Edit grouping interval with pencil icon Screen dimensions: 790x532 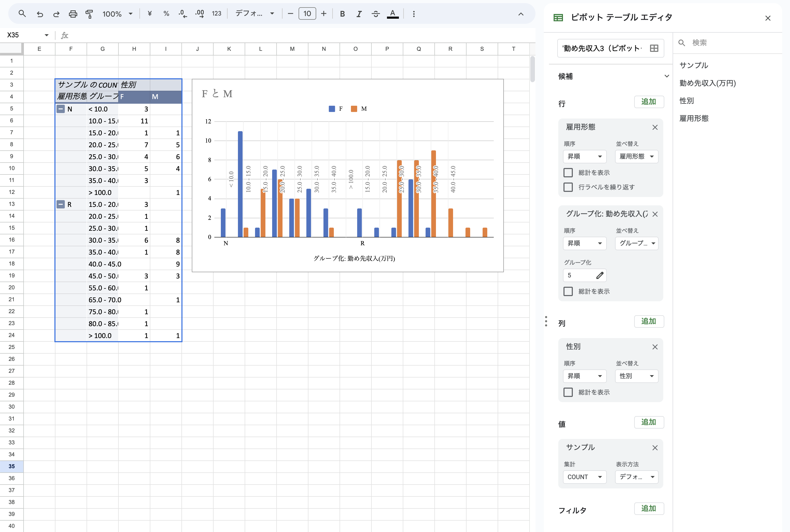tap(600, 275)
